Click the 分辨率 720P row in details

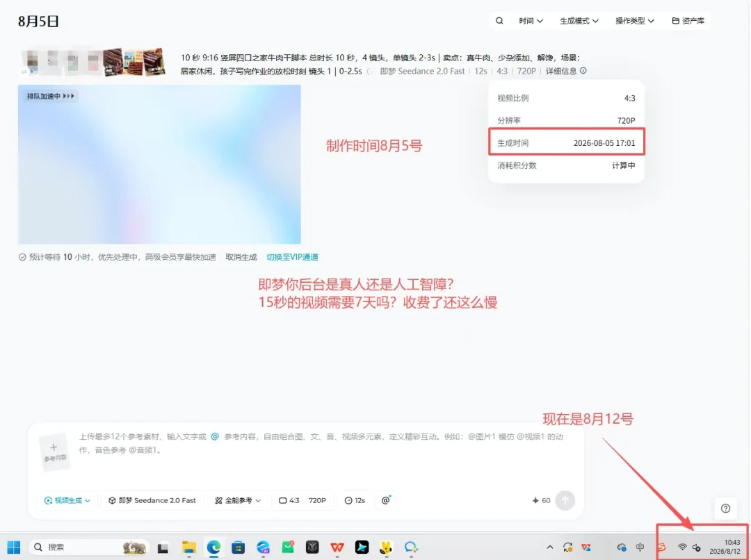[x=566, y=121]
